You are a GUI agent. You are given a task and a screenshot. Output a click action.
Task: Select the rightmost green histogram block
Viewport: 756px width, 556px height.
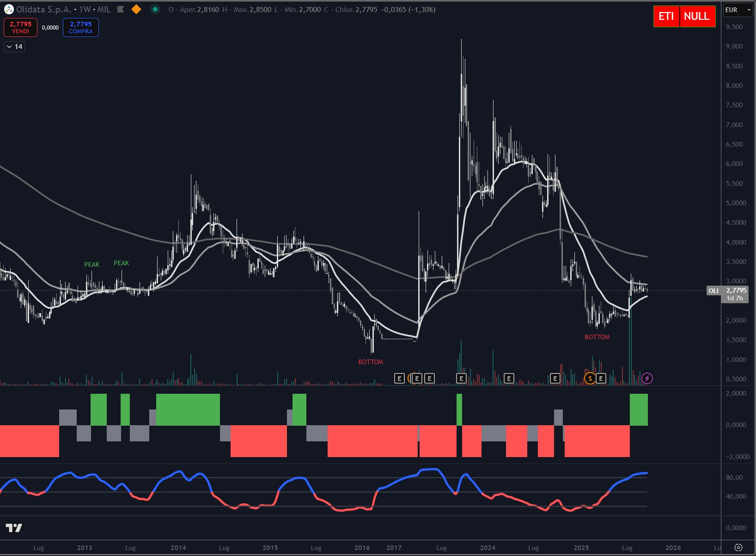pos(639,409)
